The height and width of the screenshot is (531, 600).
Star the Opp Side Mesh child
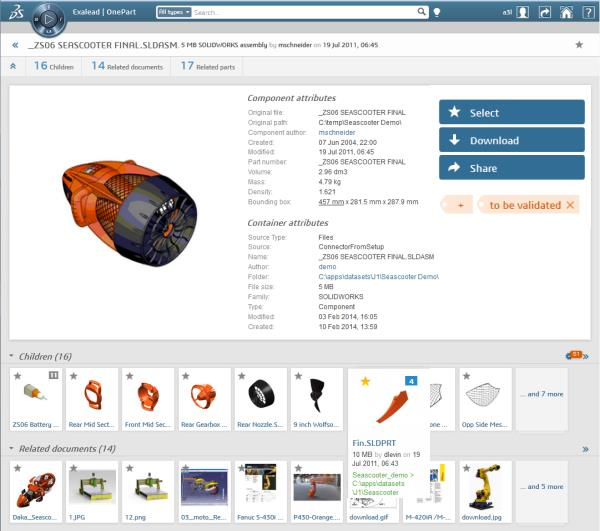pyautogui.click(x=466, y=376)
